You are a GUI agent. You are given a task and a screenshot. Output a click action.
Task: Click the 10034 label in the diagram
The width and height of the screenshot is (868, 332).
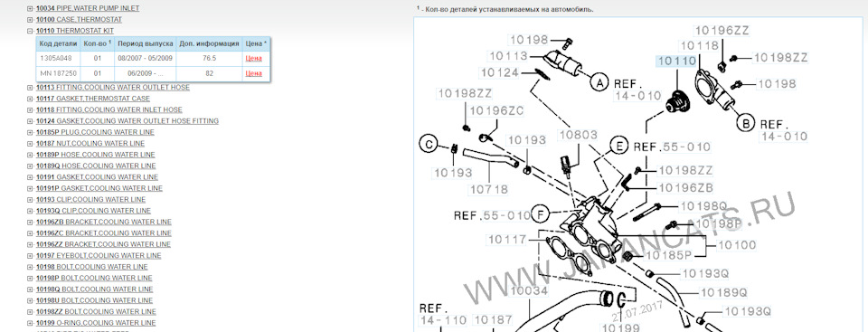530,291
